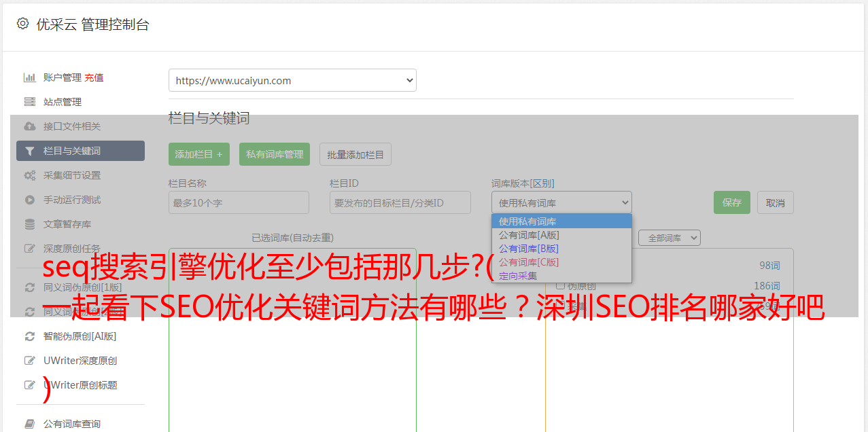Click the edit icon for 深度原创任务
The width and height of the screenshot is (868, 432).
coord(29,249)
